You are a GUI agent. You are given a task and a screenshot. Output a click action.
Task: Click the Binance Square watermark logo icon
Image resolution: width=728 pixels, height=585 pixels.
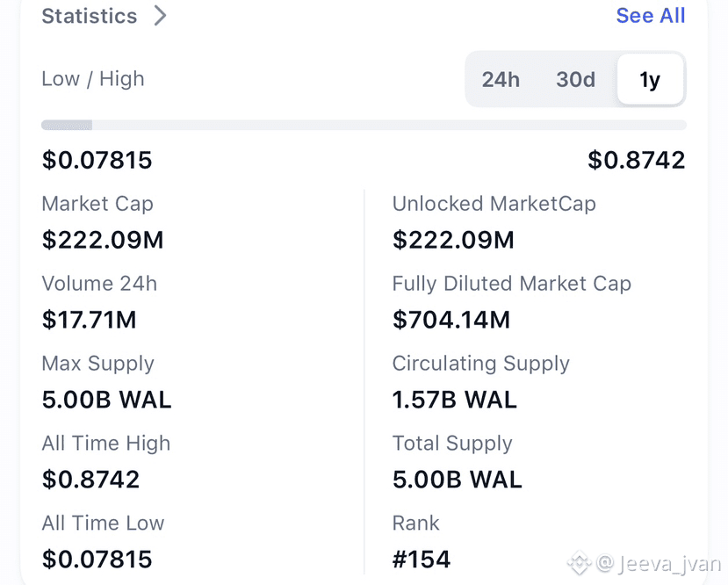click(x=578, y=562)
